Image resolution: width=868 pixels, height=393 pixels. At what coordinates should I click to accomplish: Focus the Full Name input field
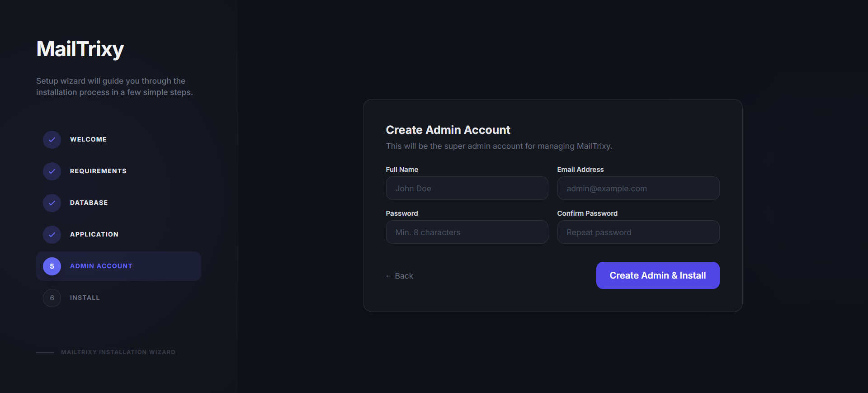pos(467,188)
